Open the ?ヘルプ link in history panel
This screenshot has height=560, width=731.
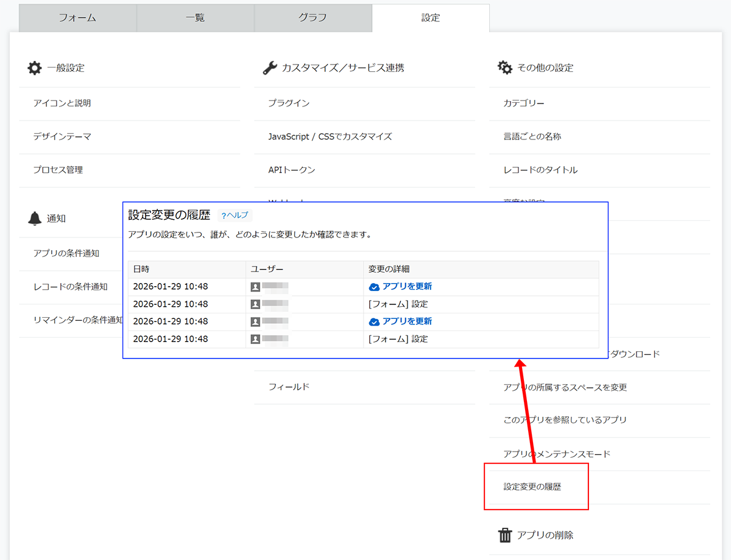tap(235, 215)
